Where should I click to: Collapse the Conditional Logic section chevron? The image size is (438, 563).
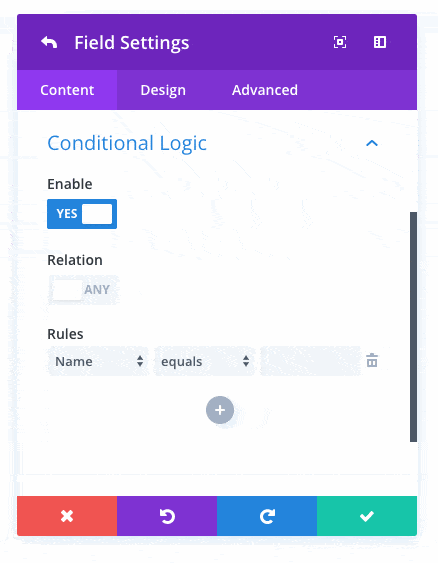point(372,143)
